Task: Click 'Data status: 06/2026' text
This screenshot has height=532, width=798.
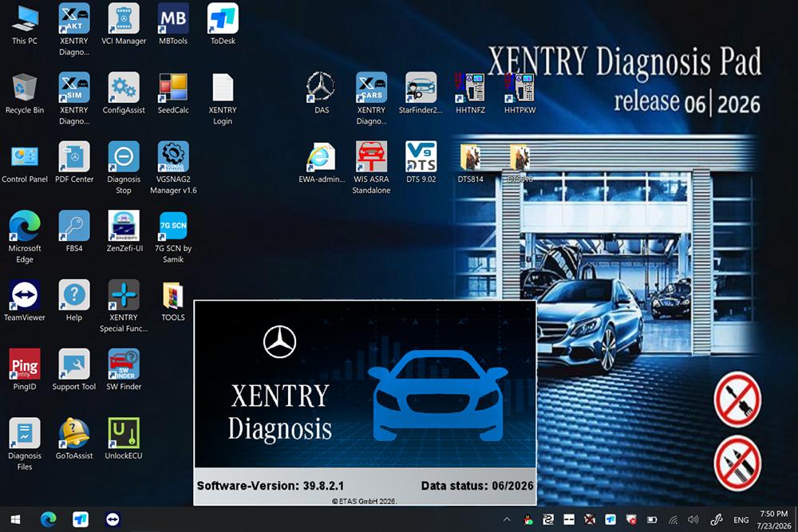Action: tap(477, 486)
